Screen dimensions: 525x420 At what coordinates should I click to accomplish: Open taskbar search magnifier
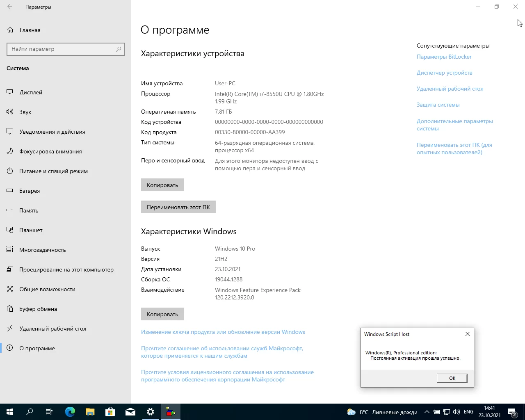[x=30, y=412]
